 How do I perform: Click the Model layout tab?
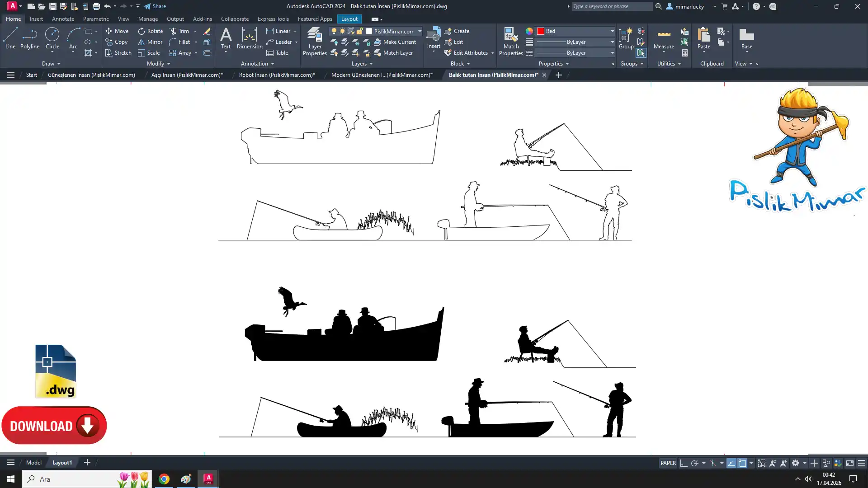pyautogui.click(x=34, y=463)
